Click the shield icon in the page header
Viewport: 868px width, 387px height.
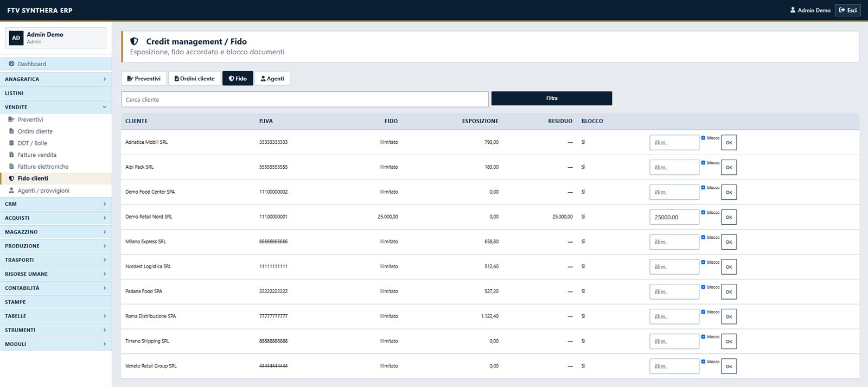pyautogui.click(x=135, y=41)
